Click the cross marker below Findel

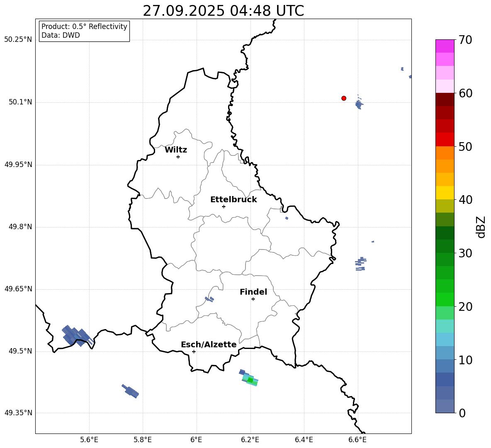click(x=253, y=299)
